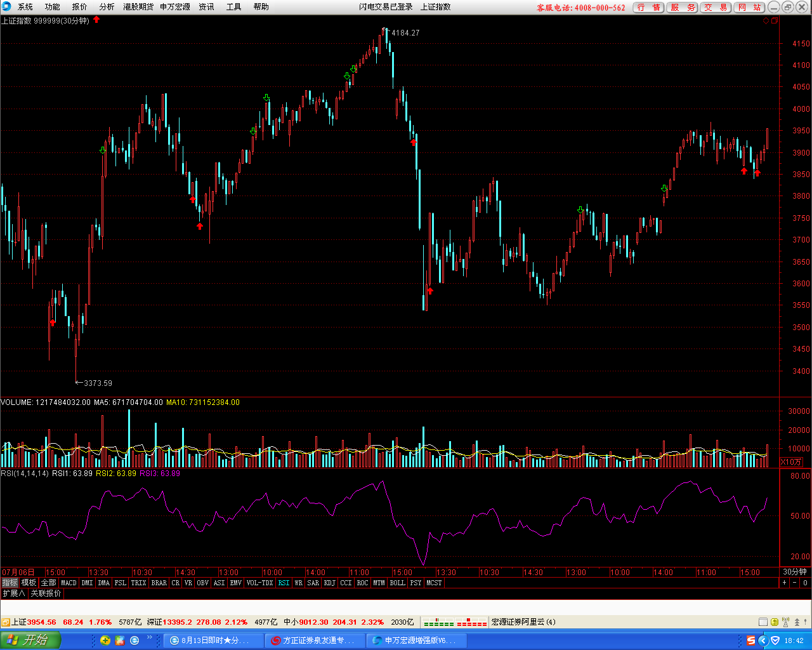Viewport: 812px width, 650px height.
Task: Open the 申万宏源 menu
Action: [175, 7]
